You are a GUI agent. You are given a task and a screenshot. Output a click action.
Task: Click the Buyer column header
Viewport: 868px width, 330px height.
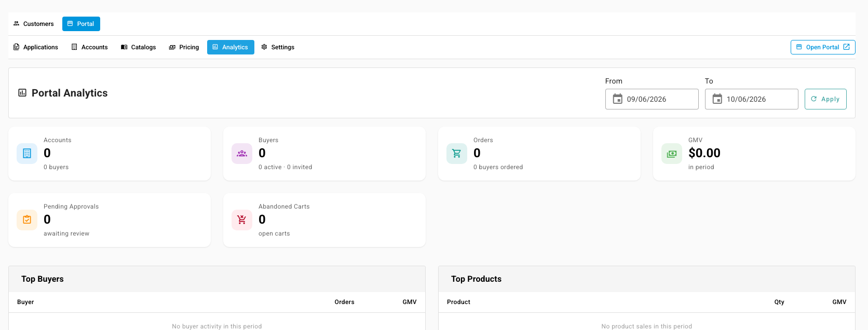point(25,302)
